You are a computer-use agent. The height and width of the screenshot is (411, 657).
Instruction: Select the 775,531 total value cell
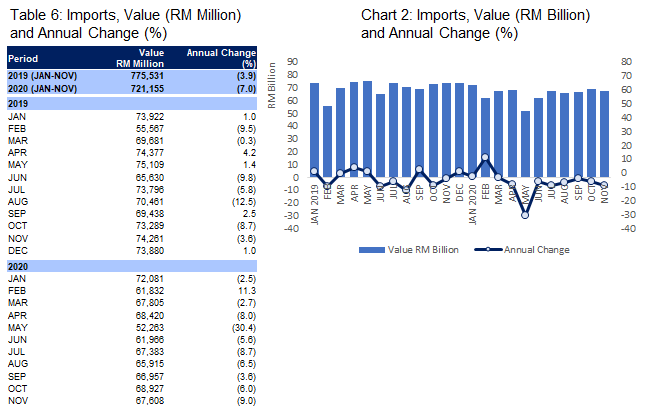pyautogui.click(x=144, y=75)
